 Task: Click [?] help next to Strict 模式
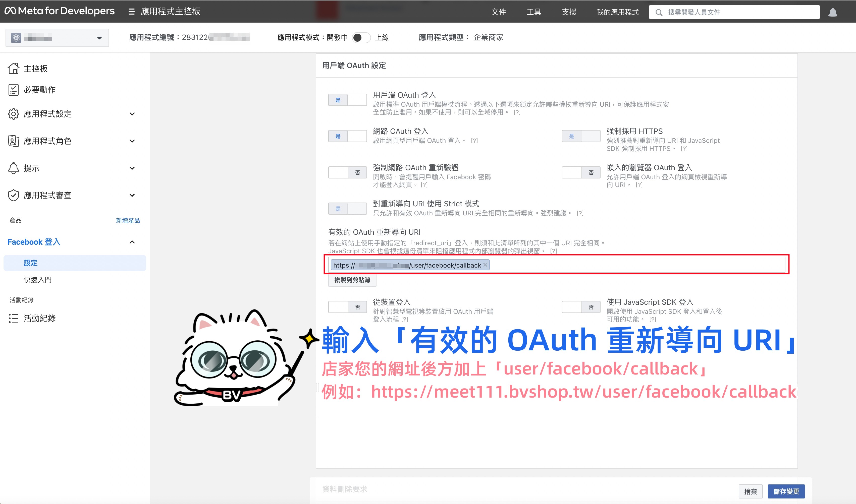[x=580, y=213]
